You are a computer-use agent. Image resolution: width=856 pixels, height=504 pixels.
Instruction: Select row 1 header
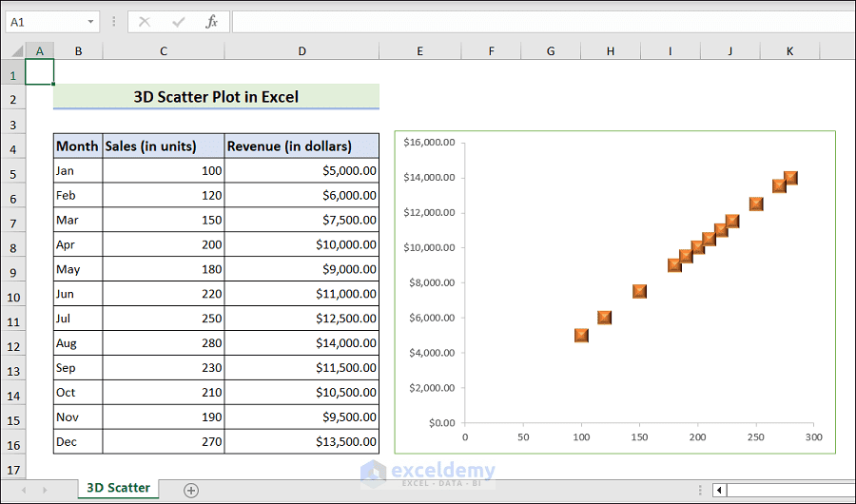13,72
